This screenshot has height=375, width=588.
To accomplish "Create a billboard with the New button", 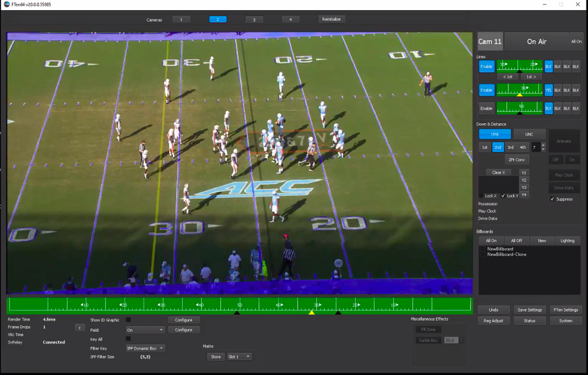I will tap(542, 241).
